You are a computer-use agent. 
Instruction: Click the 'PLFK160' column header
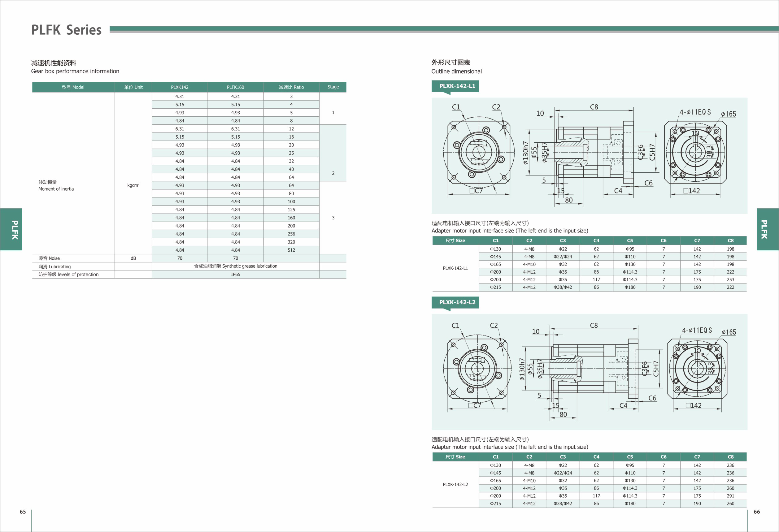pyautogui.click(x=235, y=87)
